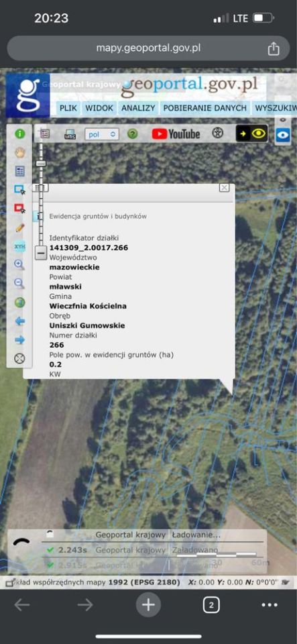Tap the browser forward arrow
This screenshot has width=297, height=644.
point(85,604)
